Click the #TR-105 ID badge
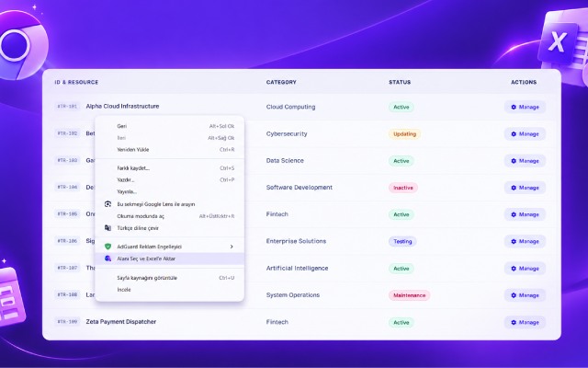The height and width of the screenshot is (368, 588). click(67, 214)
